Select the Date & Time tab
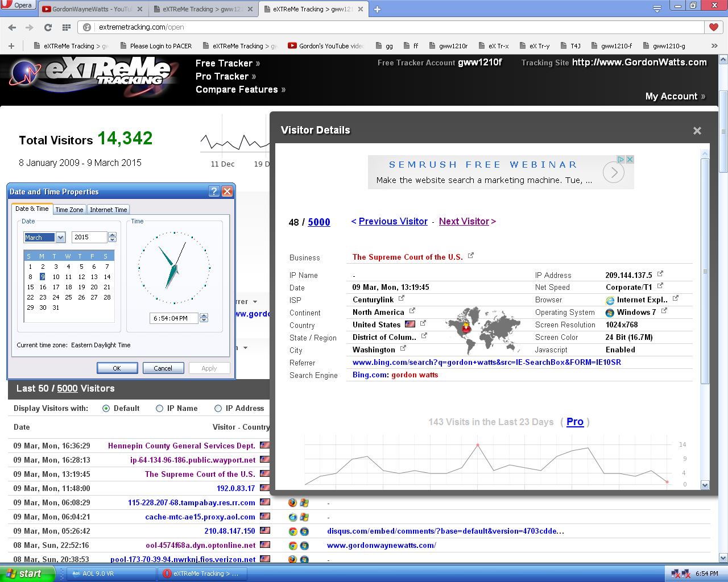The image size is (728, 582). pos(32,209)
